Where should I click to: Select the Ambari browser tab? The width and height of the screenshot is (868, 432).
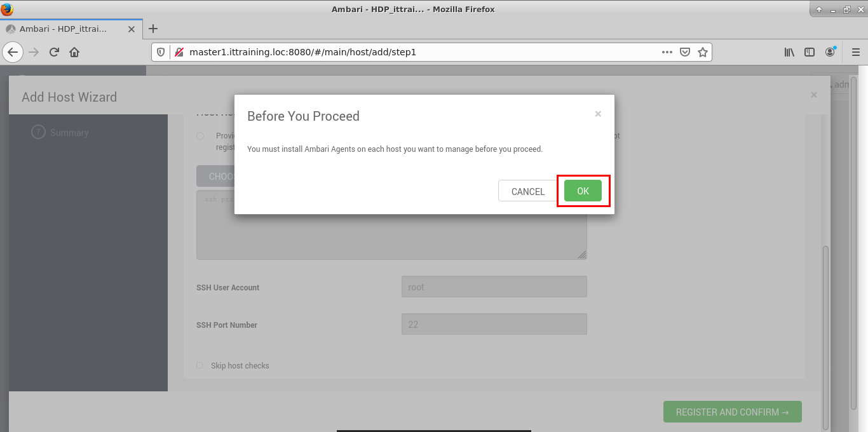click(64, 29)
